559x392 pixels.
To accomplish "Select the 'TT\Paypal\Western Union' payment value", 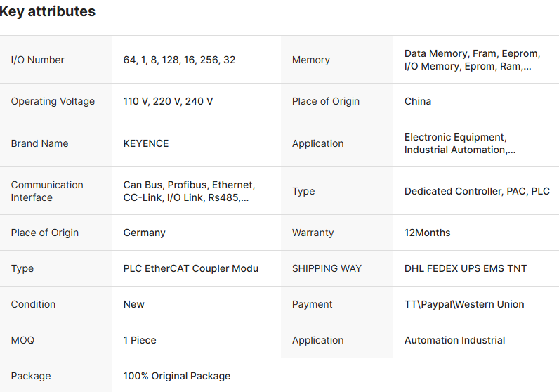I will coord(464,304).
